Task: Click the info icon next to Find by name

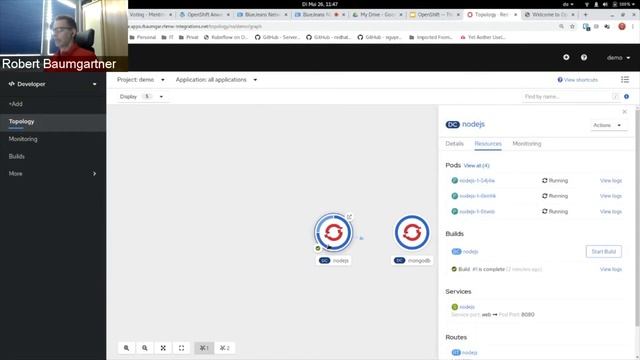Action: (627, 96)
